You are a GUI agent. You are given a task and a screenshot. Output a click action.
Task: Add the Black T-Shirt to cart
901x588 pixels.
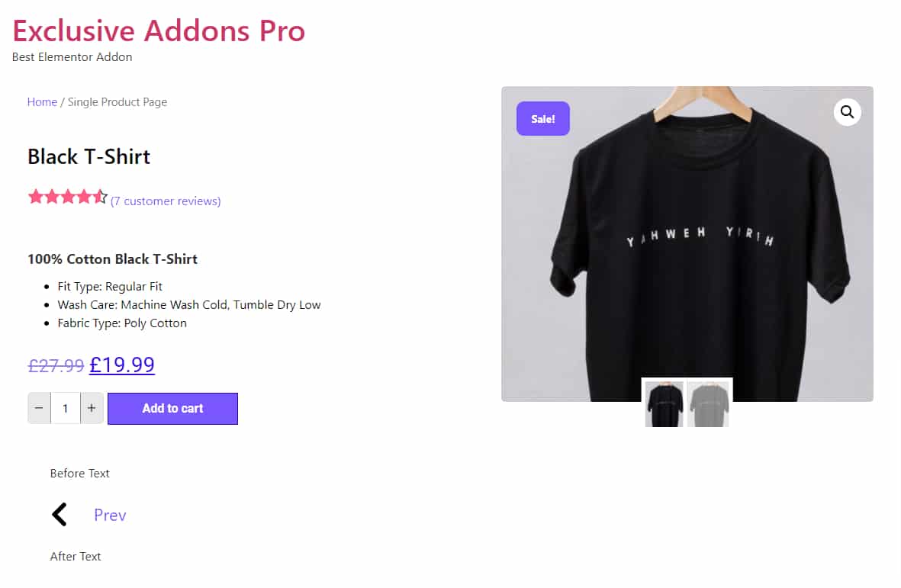click(x=172, y=409)
